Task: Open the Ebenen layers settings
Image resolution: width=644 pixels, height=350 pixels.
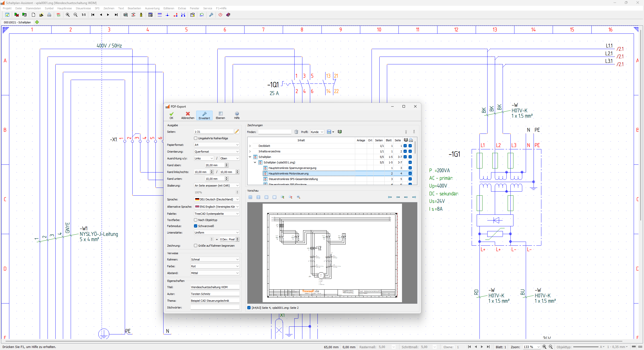Action: (x=220, y=115)
